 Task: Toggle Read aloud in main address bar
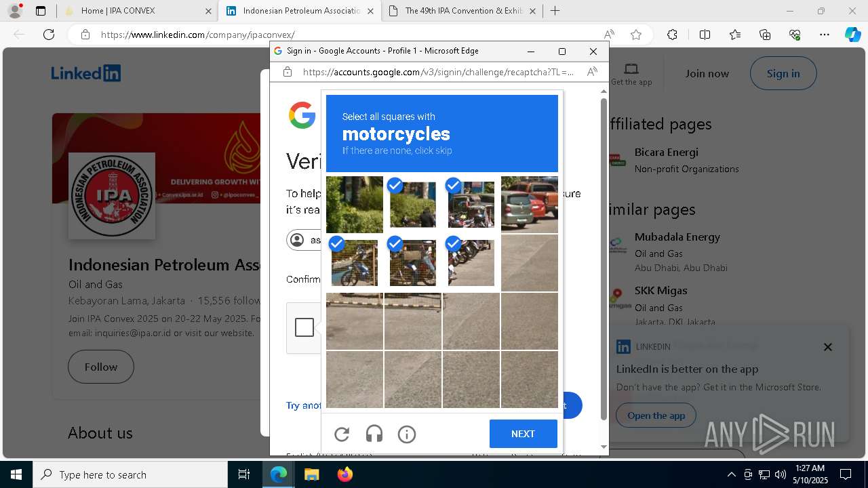click(x=609, y=35)
